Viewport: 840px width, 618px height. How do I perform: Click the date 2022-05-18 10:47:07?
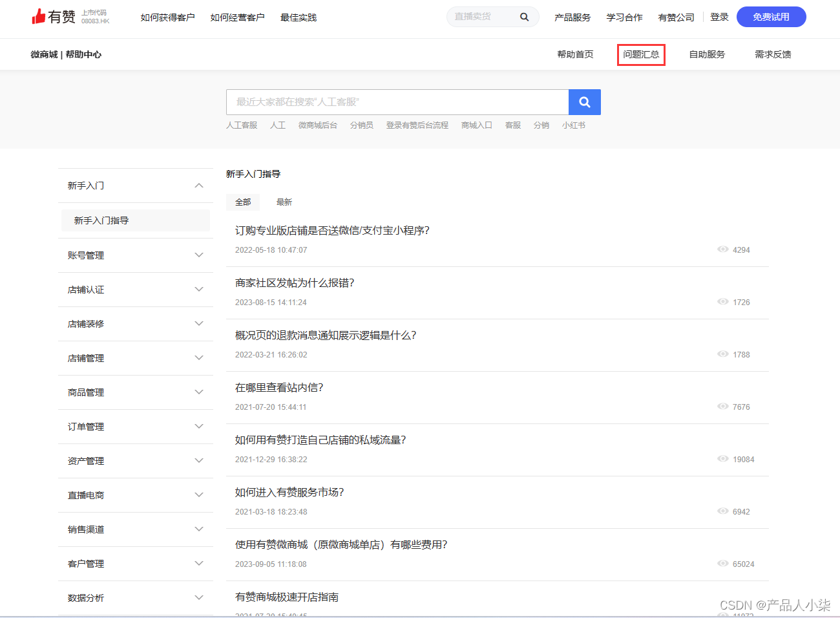(x=271, y=250)
